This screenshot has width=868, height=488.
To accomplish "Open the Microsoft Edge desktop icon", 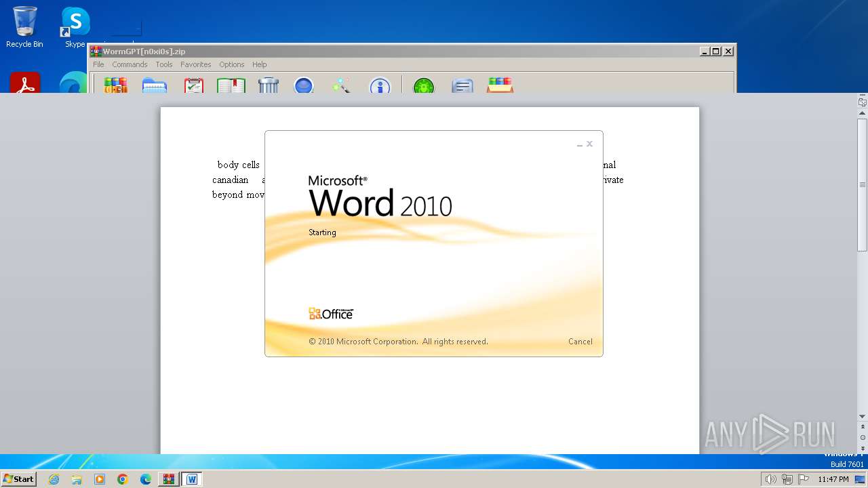I will (x=73, y=83).
